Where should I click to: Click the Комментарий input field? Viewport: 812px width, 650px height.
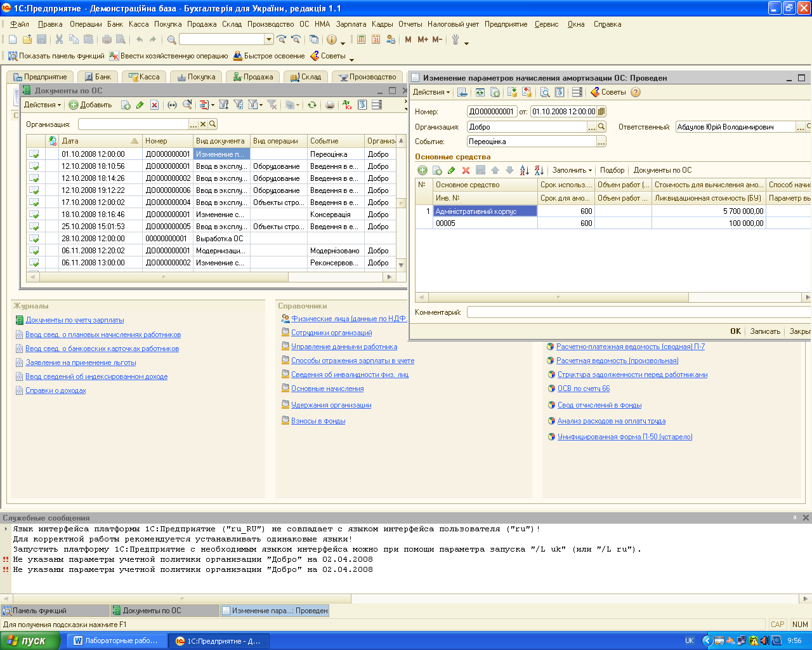[639, 312]
